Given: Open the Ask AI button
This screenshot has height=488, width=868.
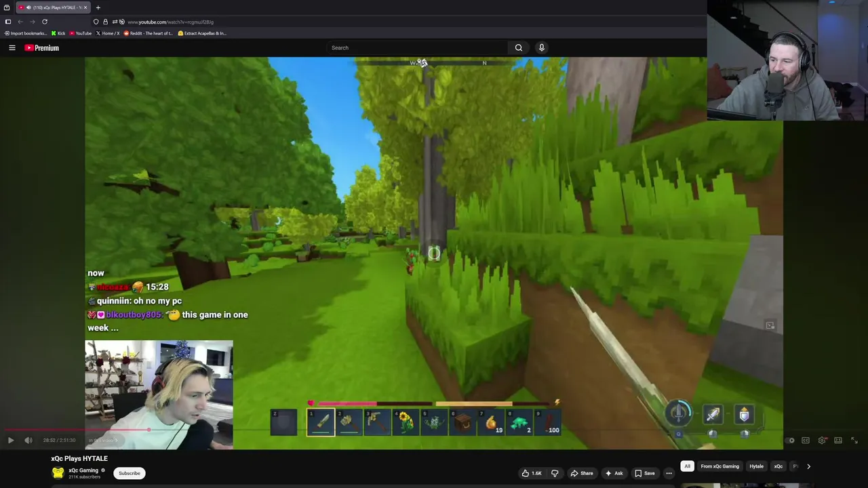Looking at the screenshot, I should click(x=614, y=473).
